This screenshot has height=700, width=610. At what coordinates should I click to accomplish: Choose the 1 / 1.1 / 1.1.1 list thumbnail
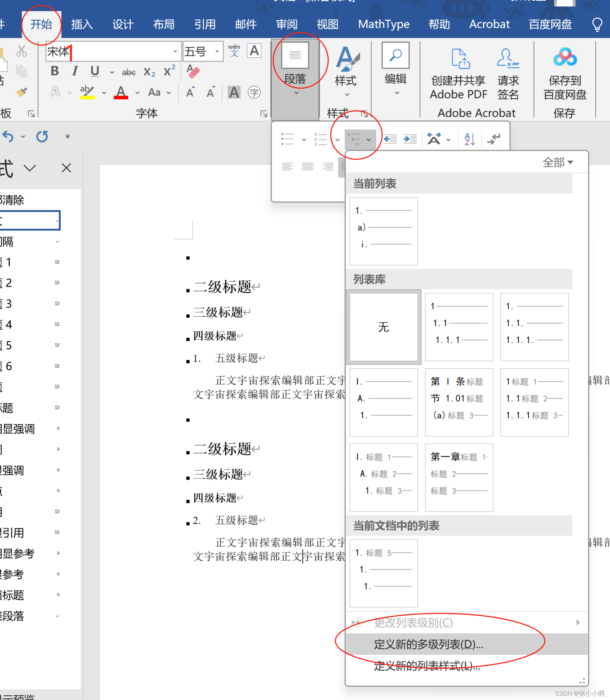459,327
